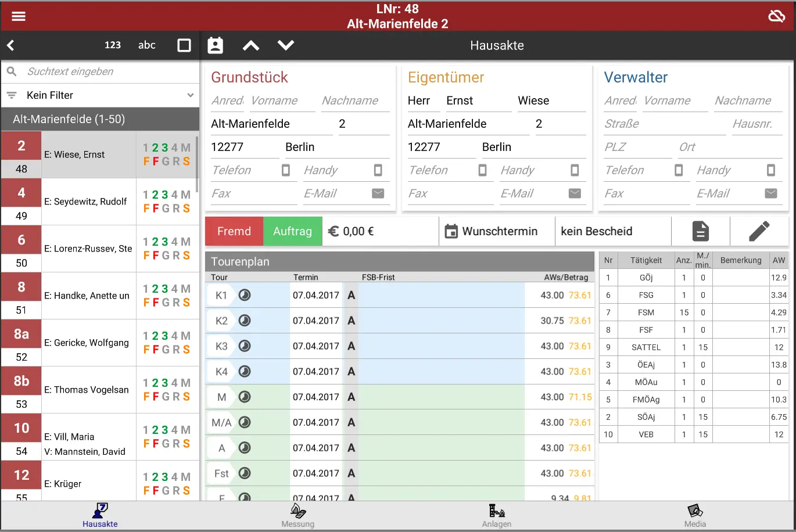Screen dimensions: 796x532
Task: Open the document notes icon
Action: point(701,231)
